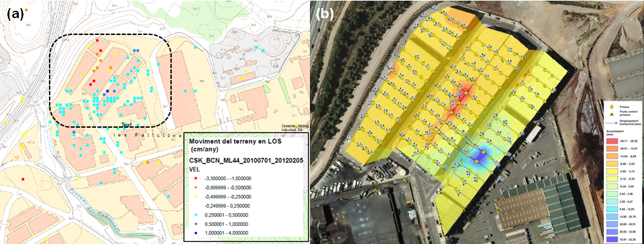Click the cyan 9,68 - 14,95 swatch
The height and width of the screenshot is (244, 644).
(612, 209)
